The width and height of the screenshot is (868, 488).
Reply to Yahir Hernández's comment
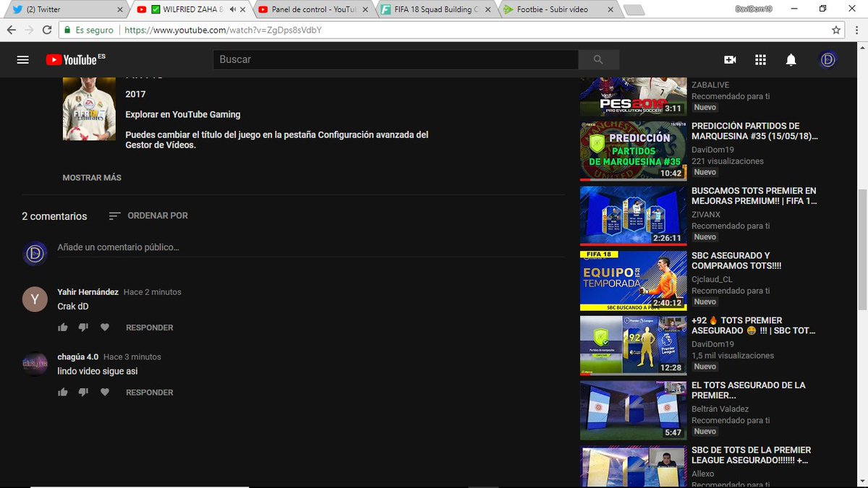(150, 328)
